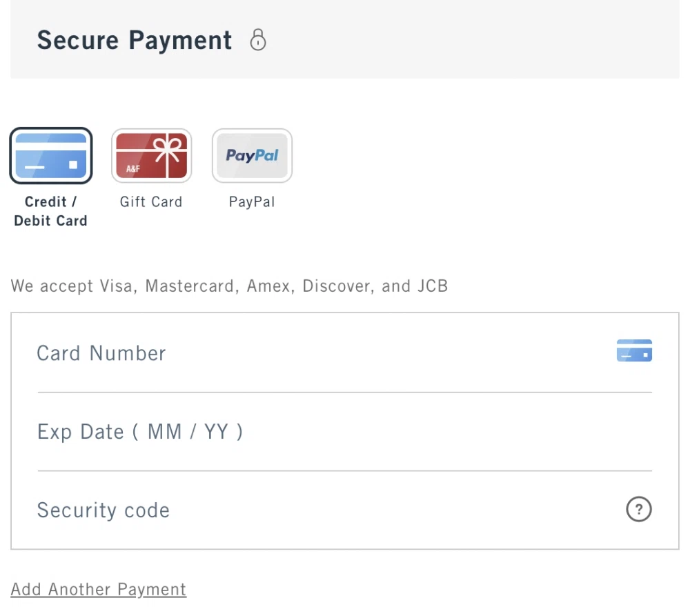Click the Secure Payment heading text
This screenshot has width=690, height=616.
click(x=135, y=40)
